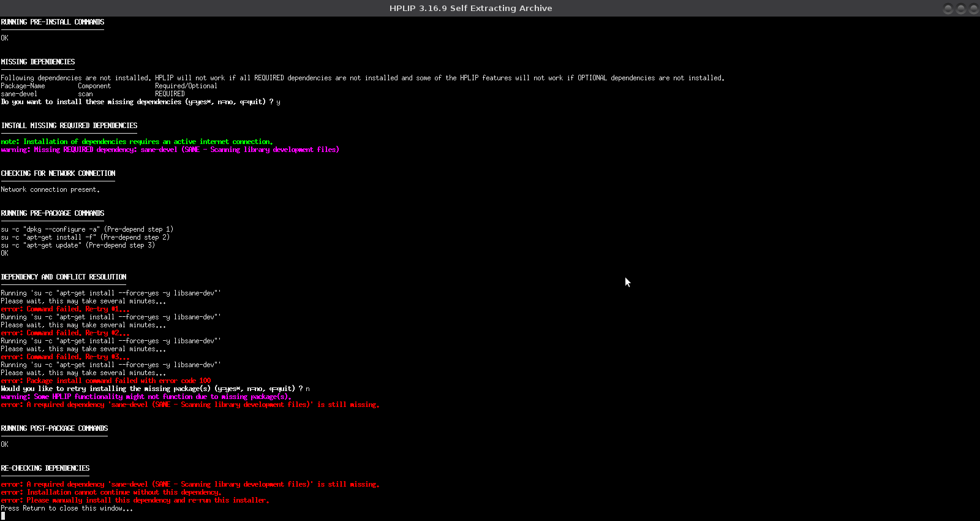The image size is (980, 521).
Task: Click the 'warning: Some HPLIP functionality might not function' line
Action: (x=146, y=397)
